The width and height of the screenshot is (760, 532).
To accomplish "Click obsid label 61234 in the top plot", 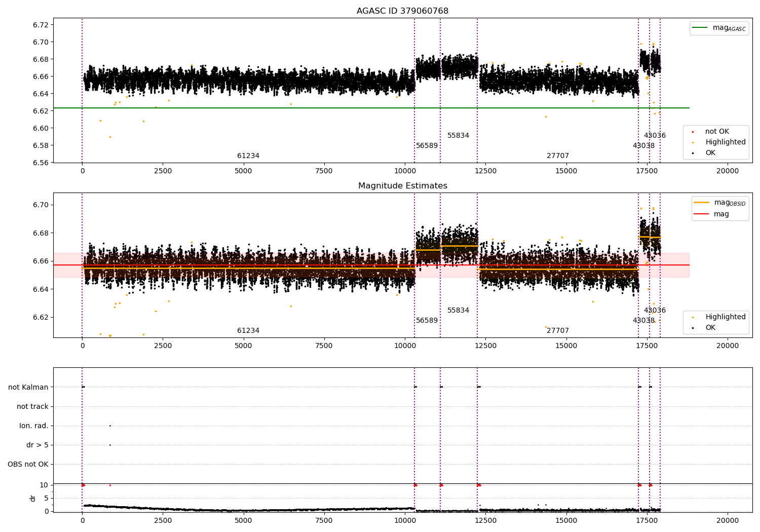I will [x=248, y=156].
